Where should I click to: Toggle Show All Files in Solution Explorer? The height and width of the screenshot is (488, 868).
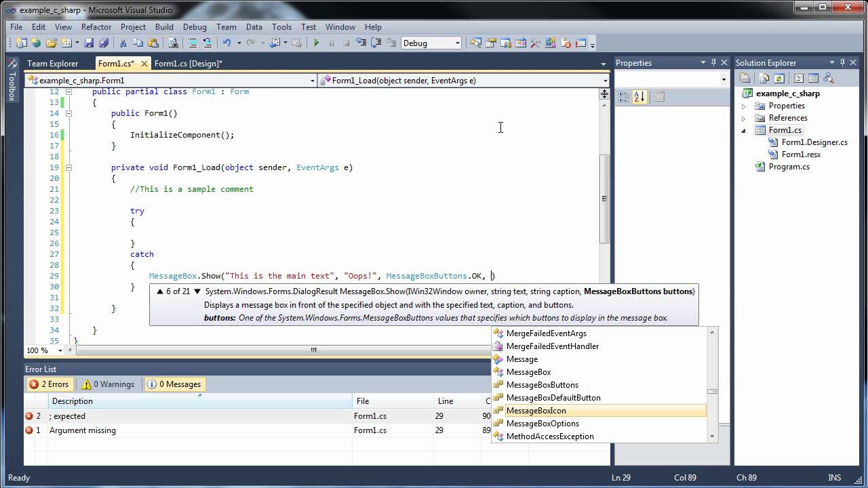click(x=764, y=79)
